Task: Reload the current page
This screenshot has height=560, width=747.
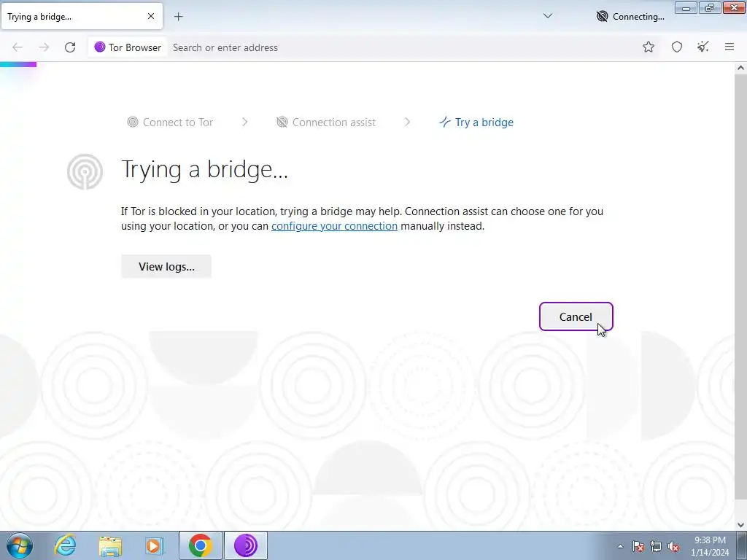Action: [70, 47]
